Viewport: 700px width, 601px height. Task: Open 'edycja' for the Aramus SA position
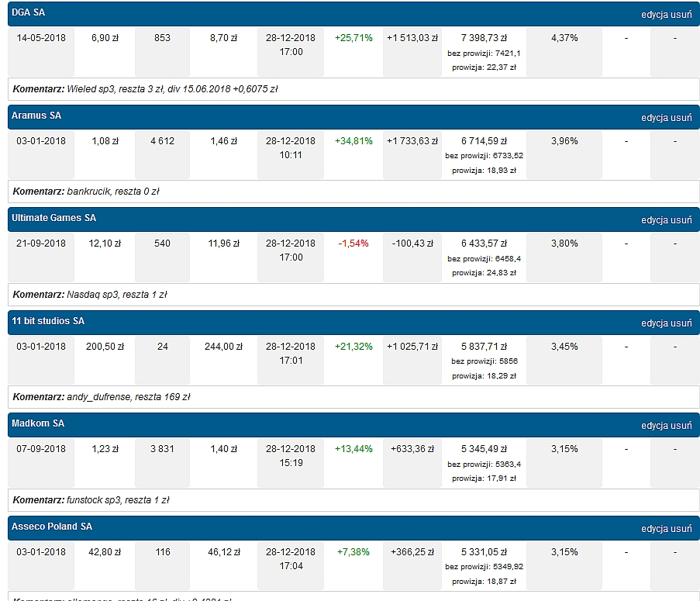pyautogui.click(x=654, y=118)
